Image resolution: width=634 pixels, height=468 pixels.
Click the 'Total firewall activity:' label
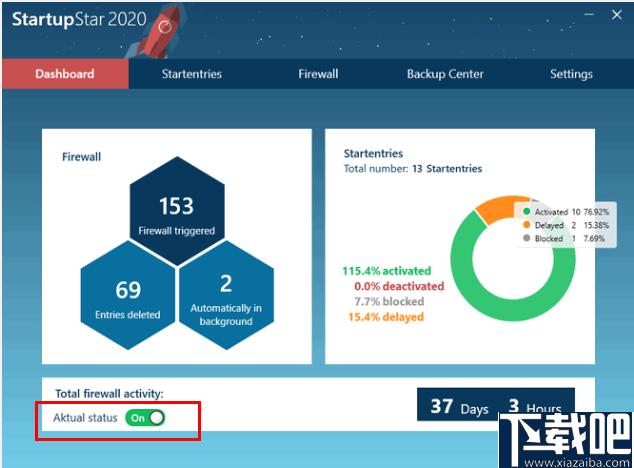109,394
